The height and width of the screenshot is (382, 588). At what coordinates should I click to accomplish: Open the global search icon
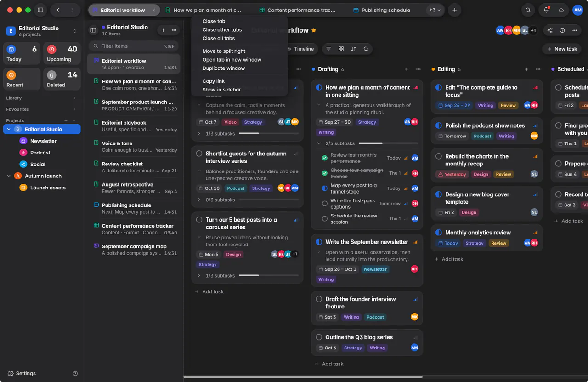click(528, 10)
